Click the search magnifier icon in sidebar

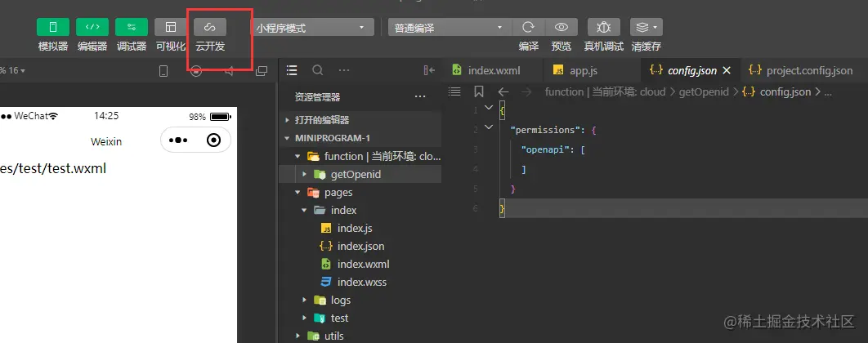318,70
